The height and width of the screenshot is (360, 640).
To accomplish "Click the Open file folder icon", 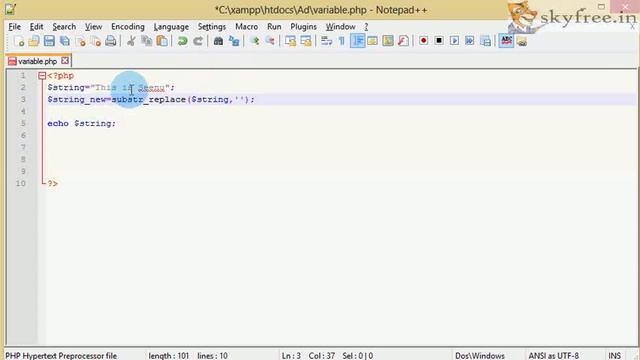I will [x=34, y=41].
